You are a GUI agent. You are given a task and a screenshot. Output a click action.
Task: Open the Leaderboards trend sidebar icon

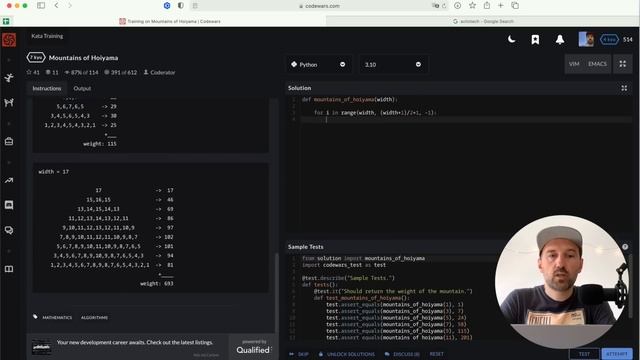pos(9,180)
